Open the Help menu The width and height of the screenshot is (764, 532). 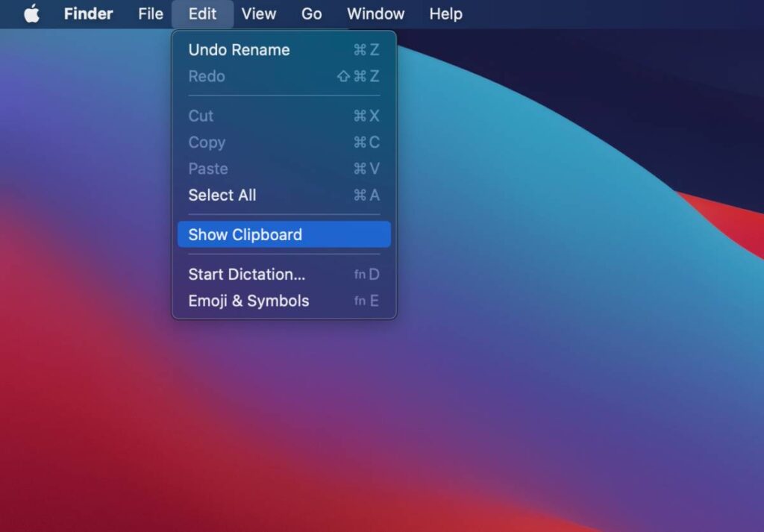coord(445,13)
